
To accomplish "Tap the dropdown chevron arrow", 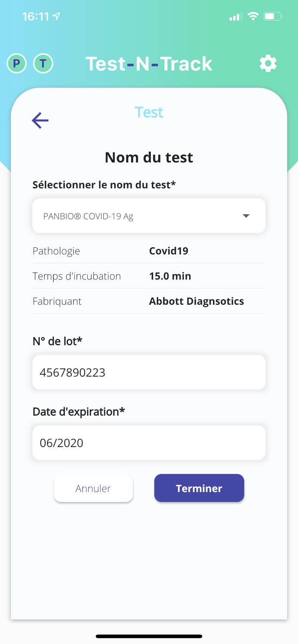I will pyautogui.click(x=246, y=216).
